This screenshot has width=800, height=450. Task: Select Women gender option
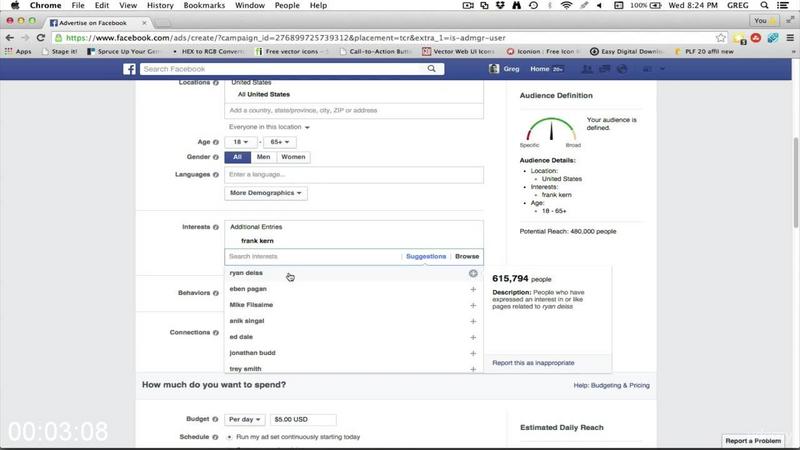click(x=293, y=157)
